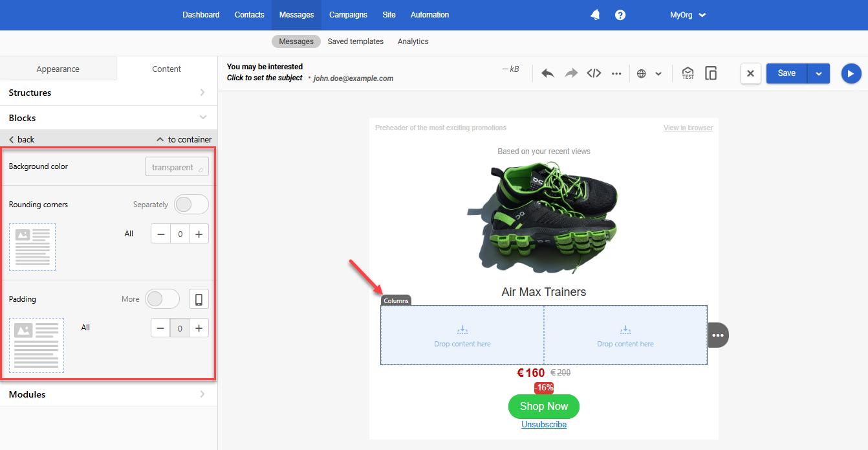Open the Campaigns menu
The image size is (868, 450).
click(348, 15)
